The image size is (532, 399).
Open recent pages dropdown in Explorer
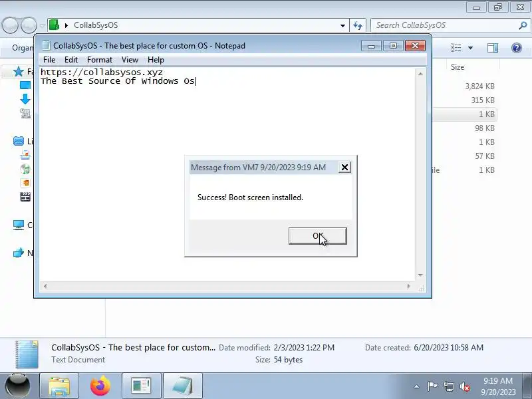point(43,25)
